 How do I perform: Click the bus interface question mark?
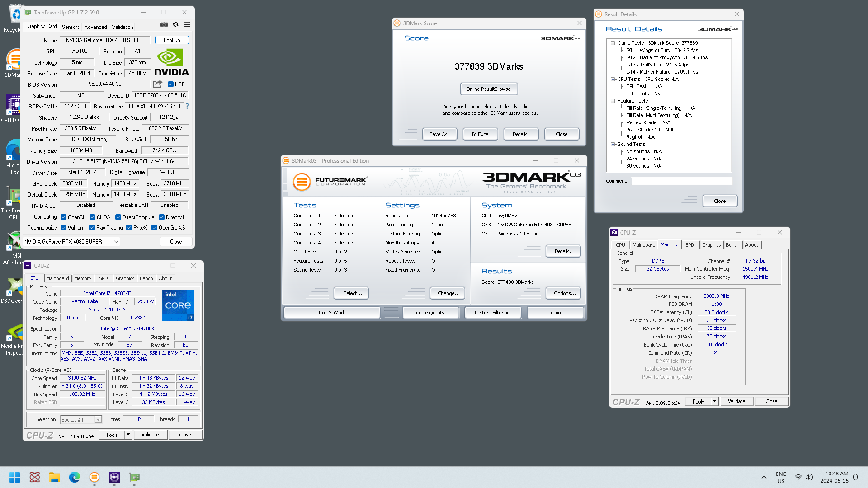click(x=187, y=106)
